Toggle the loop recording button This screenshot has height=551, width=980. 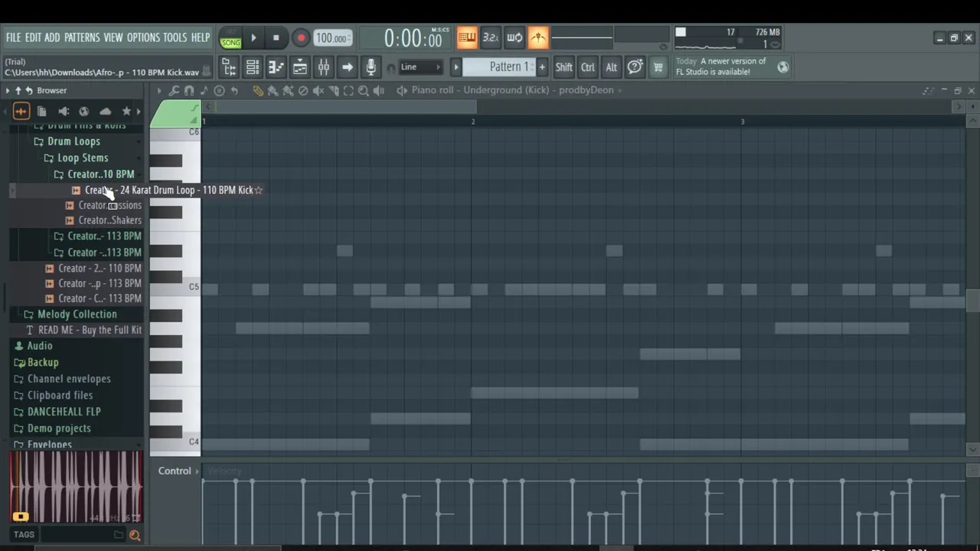point(514,37)
